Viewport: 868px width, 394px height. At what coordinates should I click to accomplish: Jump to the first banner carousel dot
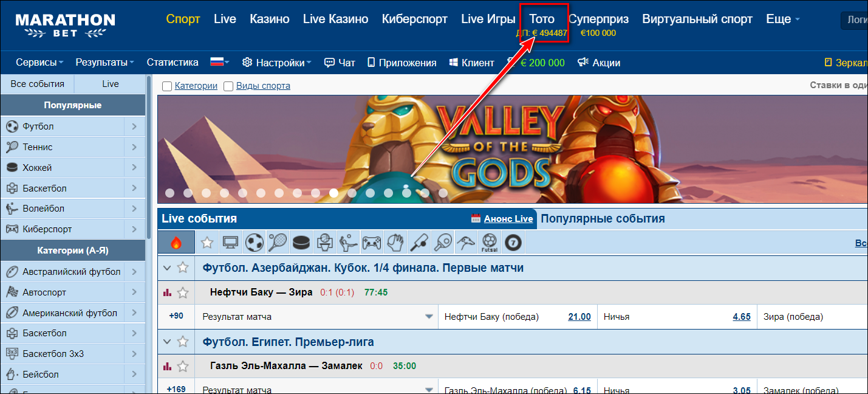(169, 193)
